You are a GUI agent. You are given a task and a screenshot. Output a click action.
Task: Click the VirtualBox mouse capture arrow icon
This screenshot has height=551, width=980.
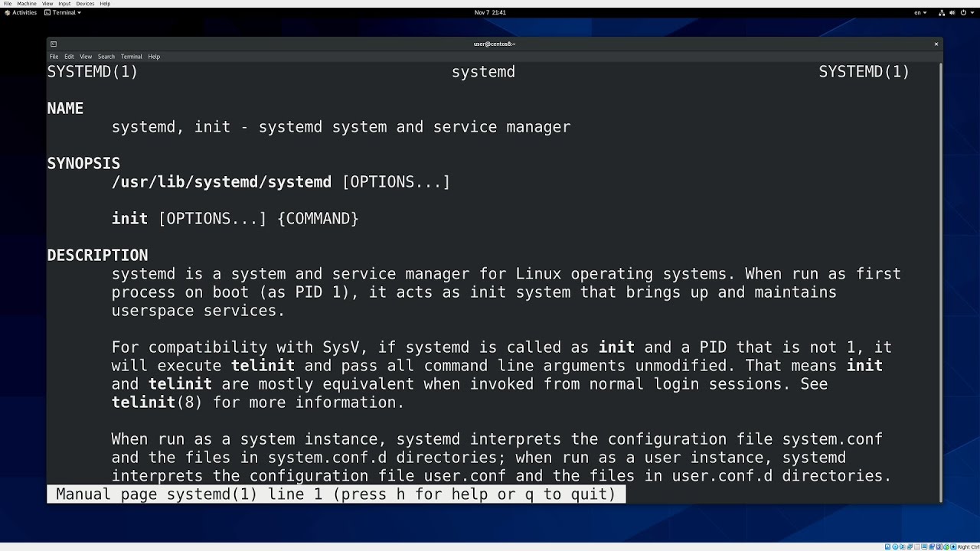[x=953, y=546]
